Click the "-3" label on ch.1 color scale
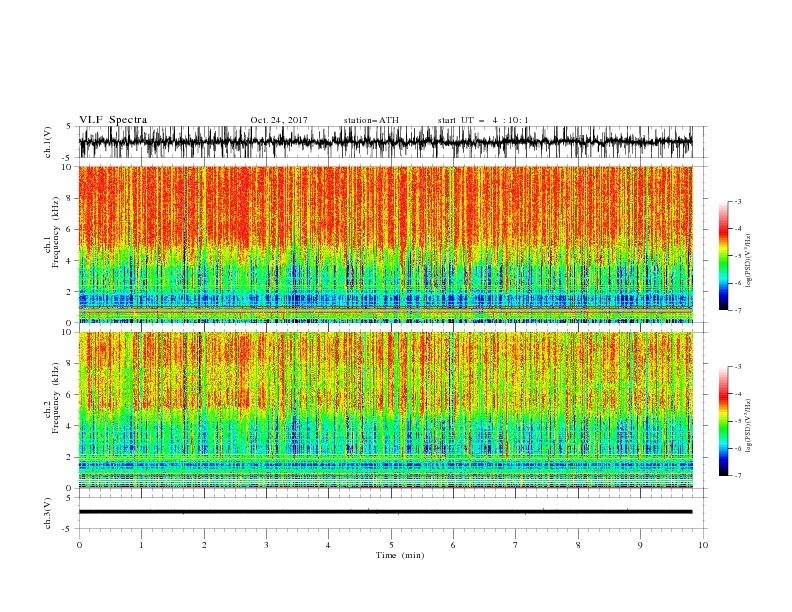The width and height of the screenshot is (792, 612). click(737, 201)
